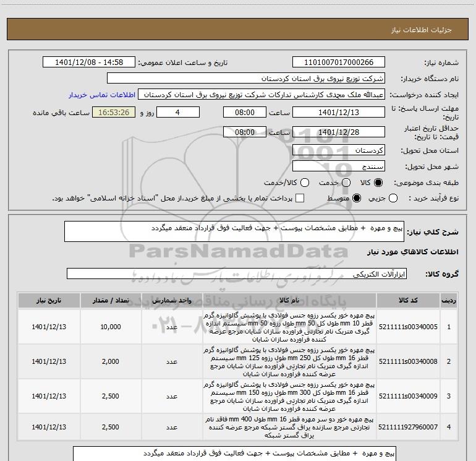Click row 2 product description text

(x=289, y=362)
